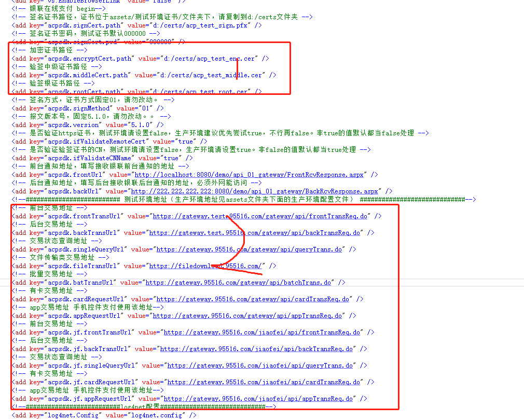Viewport: 524px width, 420px height.
Task: Click the comment 签名方式 证书方式固定01
Action: tap(93, 100)
